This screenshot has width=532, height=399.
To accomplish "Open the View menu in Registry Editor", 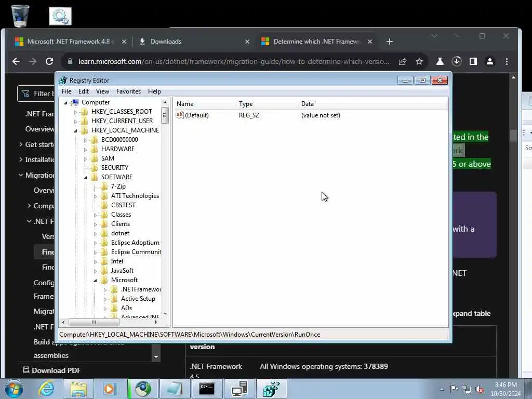I will [x=102, y=91].
